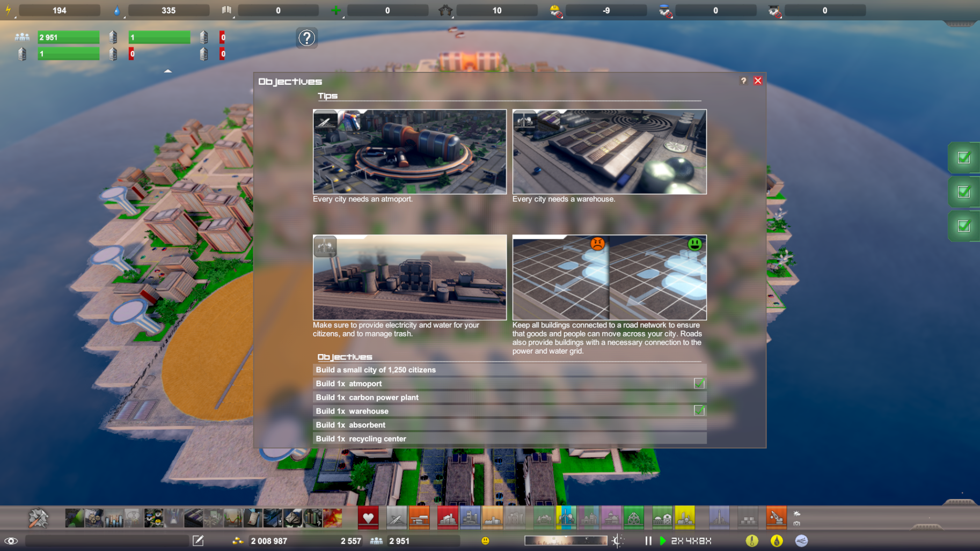Collapse the population panel with up arrow
Image resolution: width=980 pixels, height=551 pixels.
click(168, 71)
